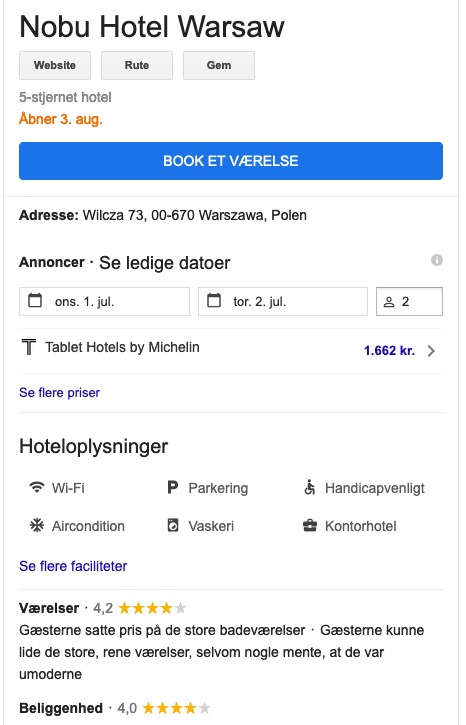Click the Gem save button
This screenshot has width=466, height=725.
point(219,65)
